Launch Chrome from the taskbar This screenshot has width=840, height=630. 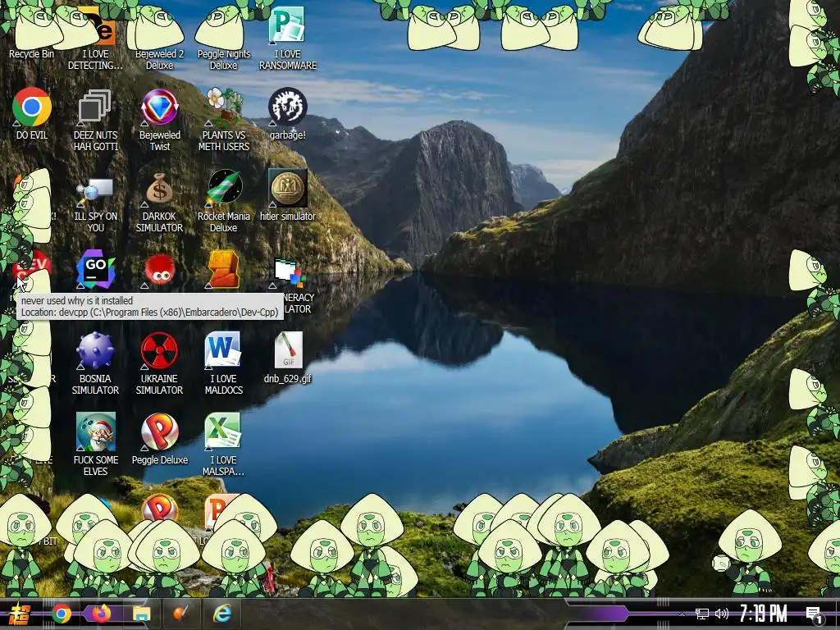[x=62, y=614]
